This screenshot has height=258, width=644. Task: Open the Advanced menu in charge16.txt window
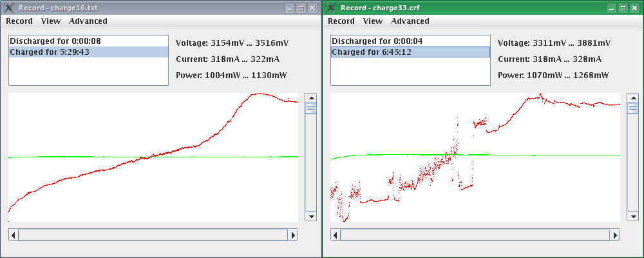click(88, 21)
